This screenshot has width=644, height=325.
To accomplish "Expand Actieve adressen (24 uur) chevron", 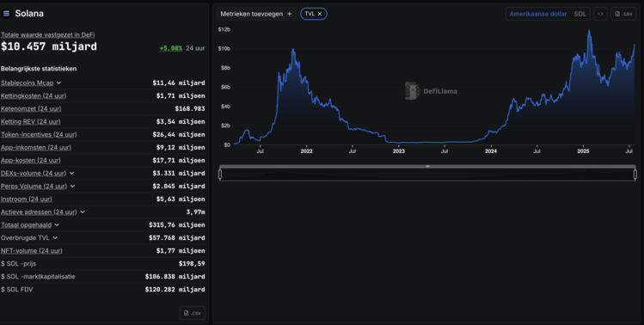I will click(x=83, y=212).
